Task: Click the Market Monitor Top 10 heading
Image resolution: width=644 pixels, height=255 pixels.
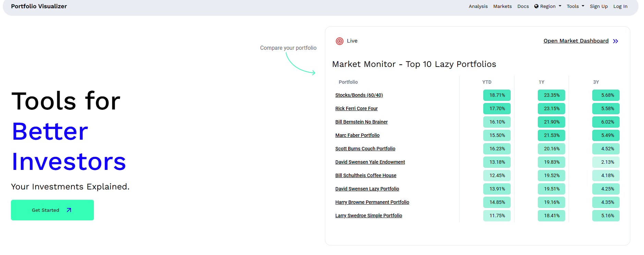Action: 414,64
